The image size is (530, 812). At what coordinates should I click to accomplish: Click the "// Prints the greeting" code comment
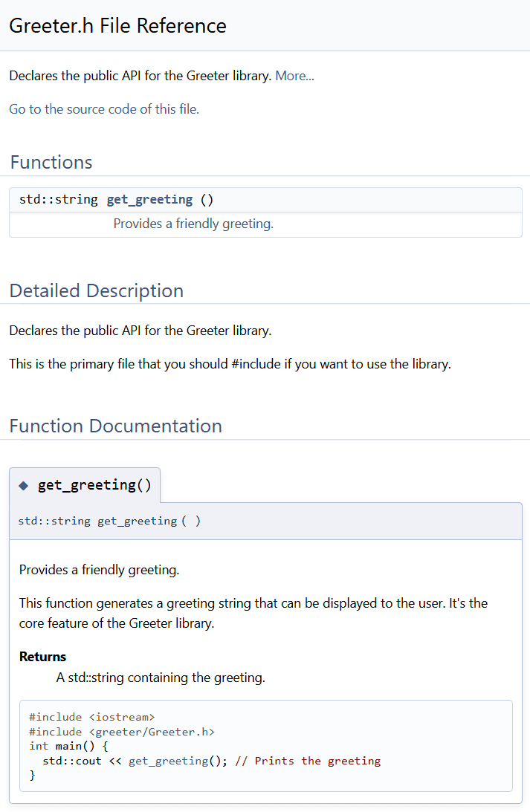click(x=307, y=761)
